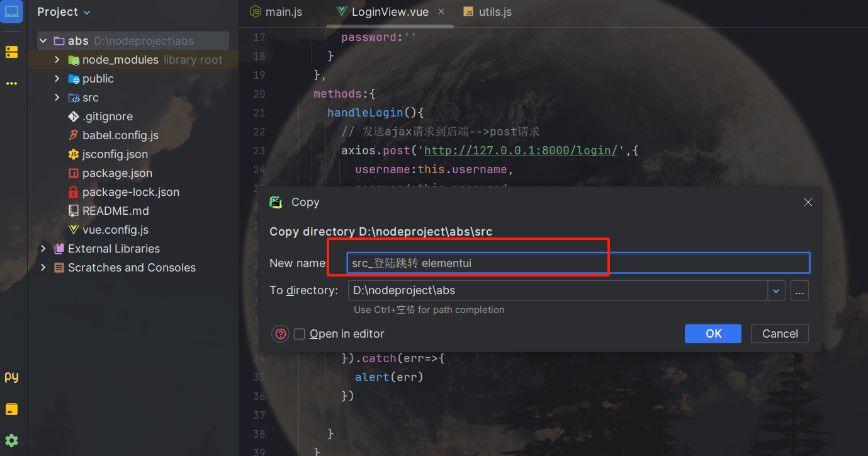
Task: Toggle the Open in editor checkbox
Action: click(300, 334)
